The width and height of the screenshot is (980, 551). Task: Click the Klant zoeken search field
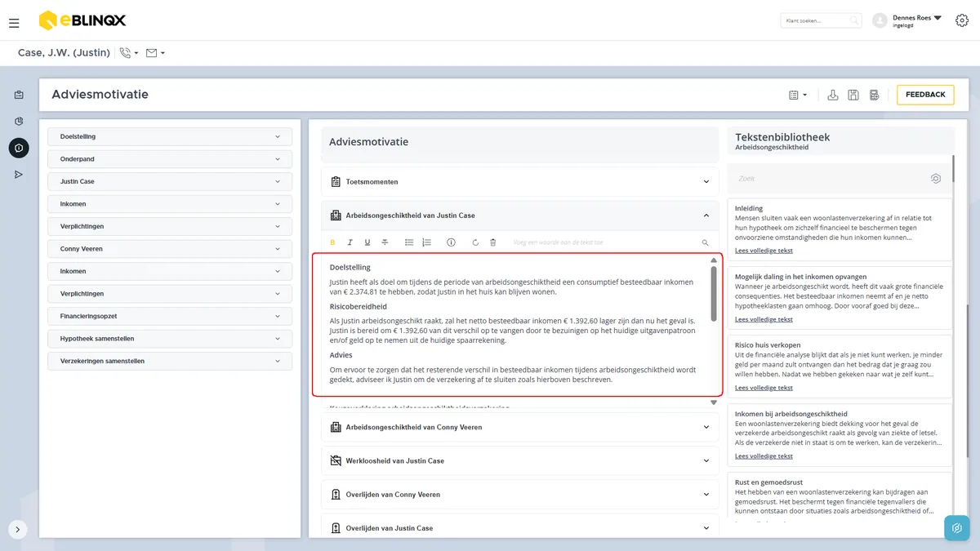(822, 20)
